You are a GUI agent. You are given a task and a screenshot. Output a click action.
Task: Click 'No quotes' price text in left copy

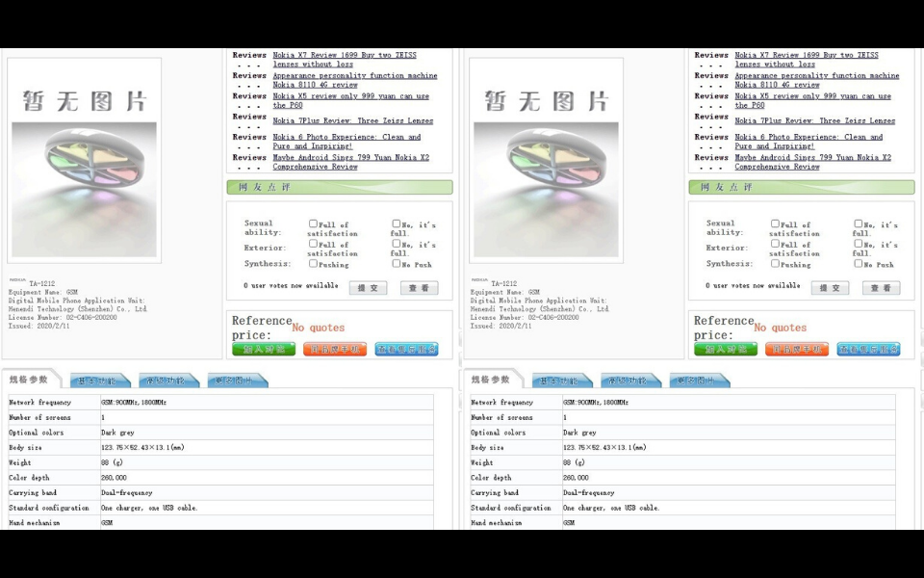coord(319,328)
